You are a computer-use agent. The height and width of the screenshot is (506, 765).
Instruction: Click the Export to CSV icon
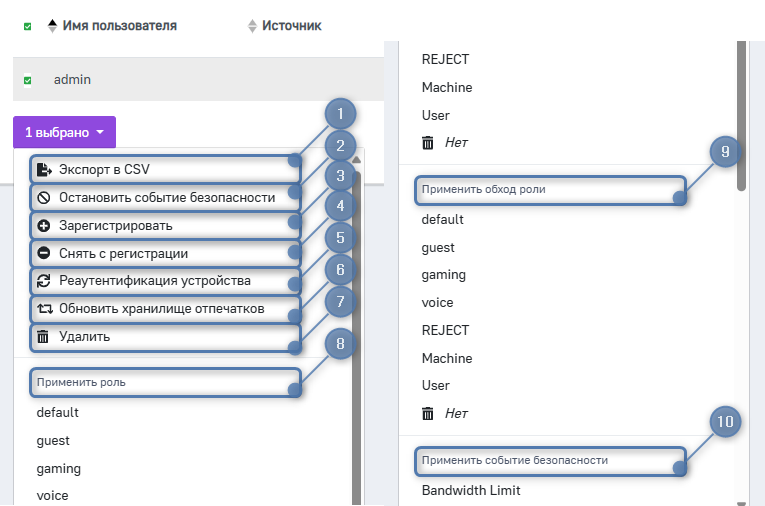43,170
